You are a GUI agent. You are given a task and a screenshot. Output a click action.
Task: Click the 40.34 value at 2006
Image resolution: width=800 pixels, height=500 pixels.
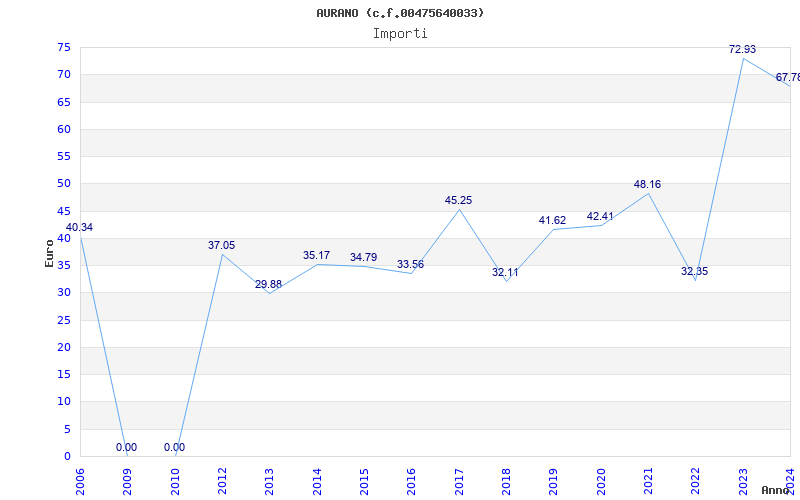80,228
